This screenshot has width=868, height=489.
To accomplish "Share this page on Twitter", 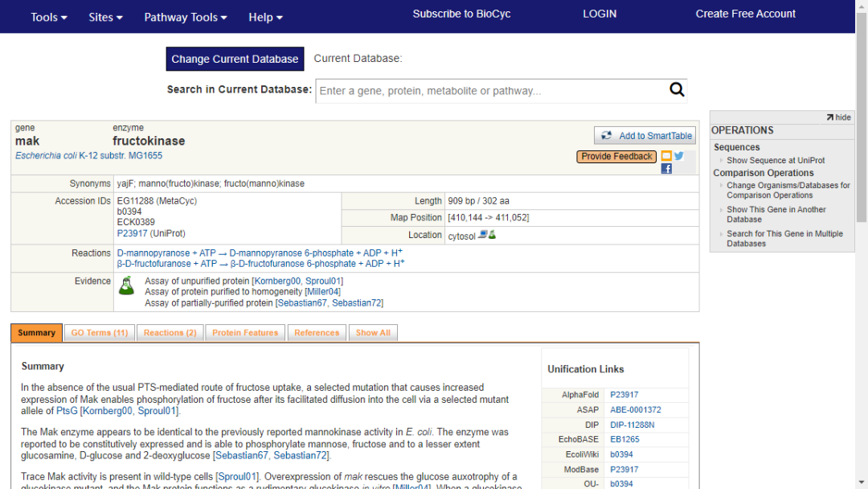I will 679,156.
